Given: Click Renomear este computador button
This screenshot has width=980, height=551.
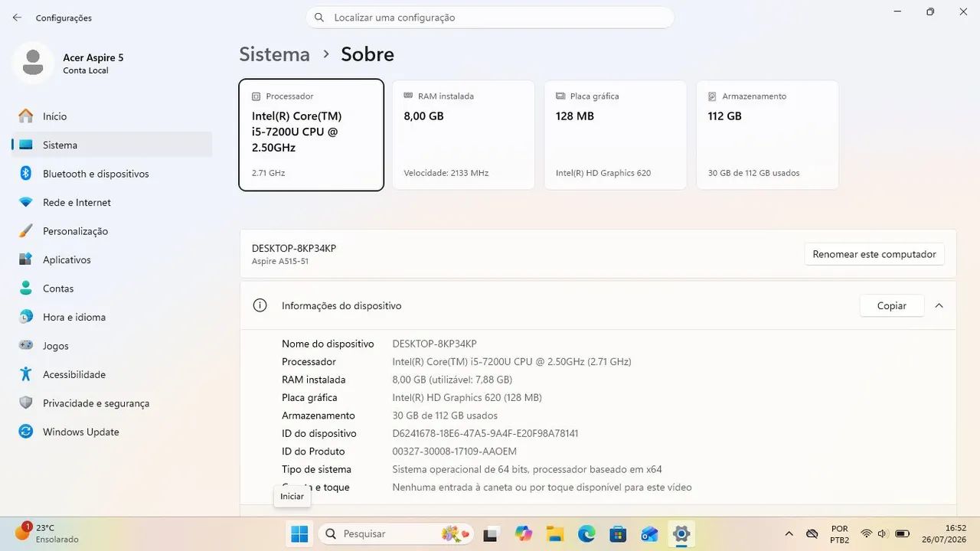Looking at the screenshot, I should click(x=874, y=254).
